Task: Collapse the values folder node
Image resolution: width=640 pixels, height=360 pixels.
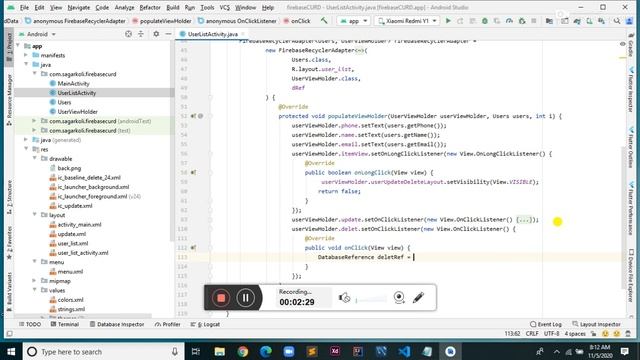Action: pyautogui.click(x=35, y=290)
